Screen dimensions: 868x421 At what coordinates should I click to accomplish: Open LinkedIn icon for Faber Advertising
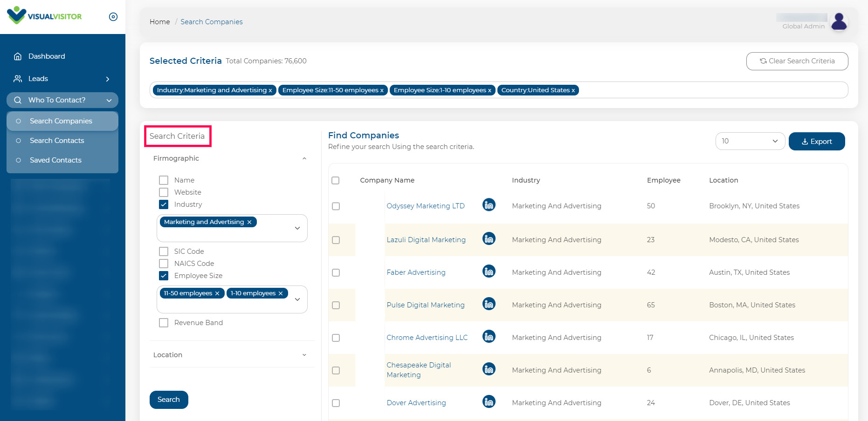489,272
